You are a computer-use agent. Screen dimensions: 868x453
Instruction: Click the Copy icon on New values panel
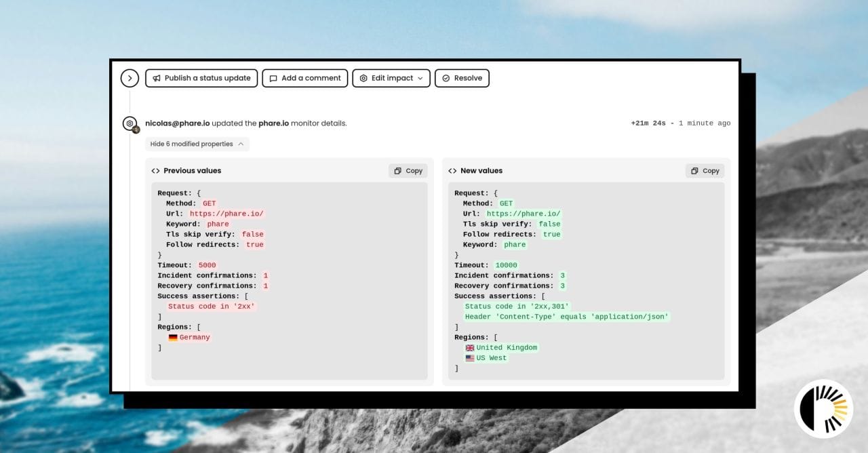tap(696, 170)
